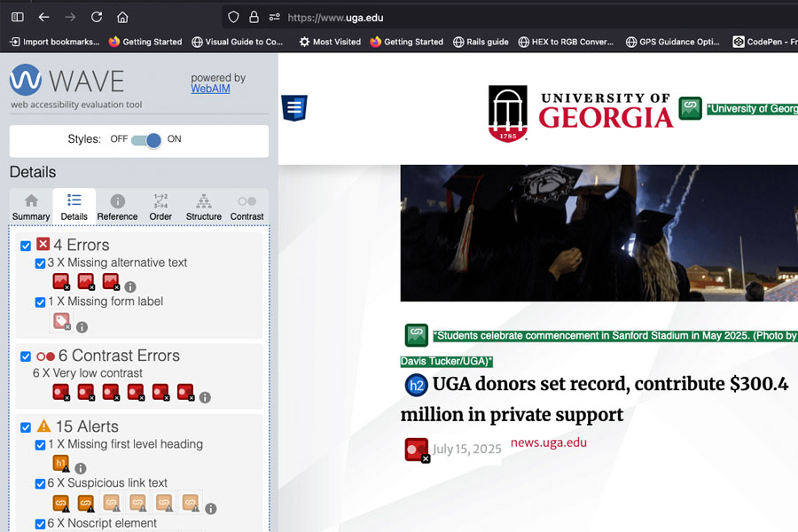Uncheck the 15 Alerts checkbox
This screenshot has width=798, height=532.
(26, 427)
